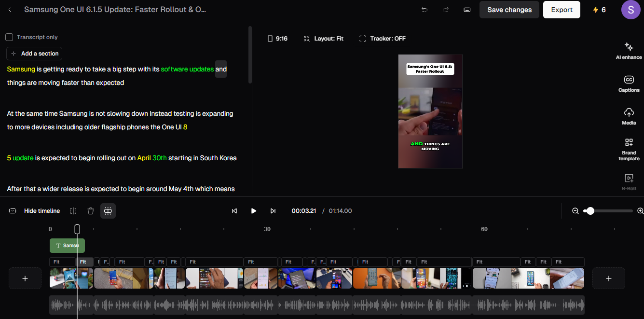Open the B-Roll panel

tap(629, 182)
